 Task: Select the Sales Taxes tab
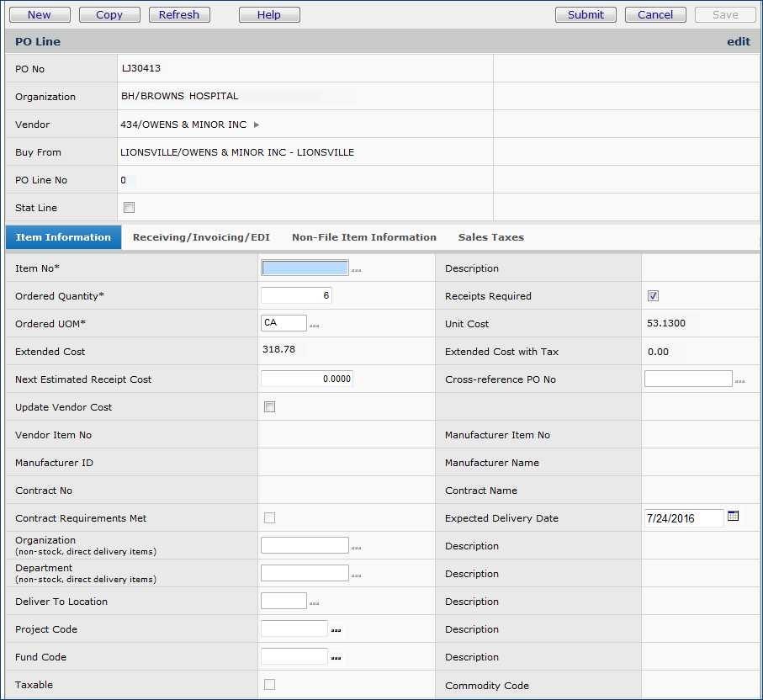pos(490,237)
